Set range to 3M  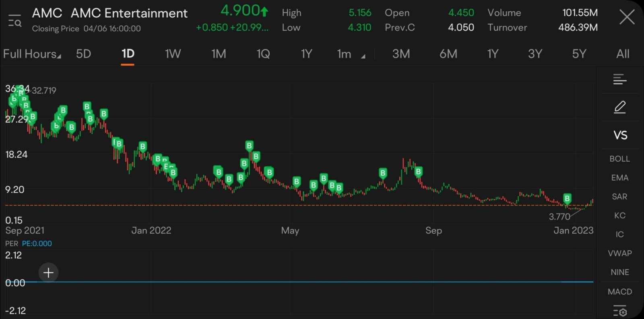[401, 54]
